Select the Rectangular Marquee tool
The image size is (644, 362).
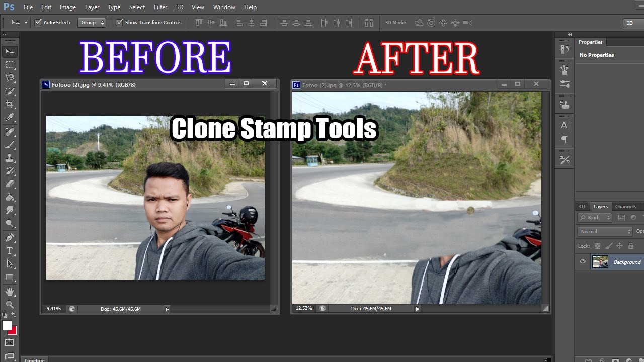(10, 65)
